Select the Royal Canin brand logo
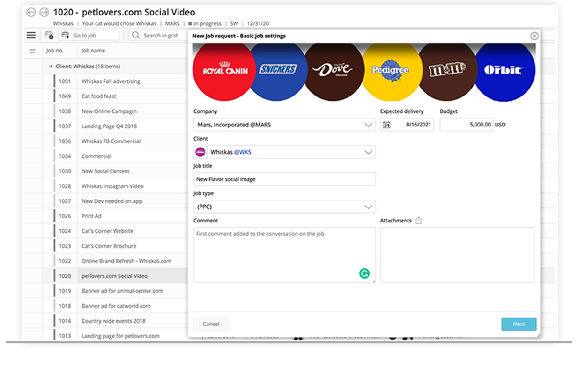The image size is (586, 392). point(223,70)
